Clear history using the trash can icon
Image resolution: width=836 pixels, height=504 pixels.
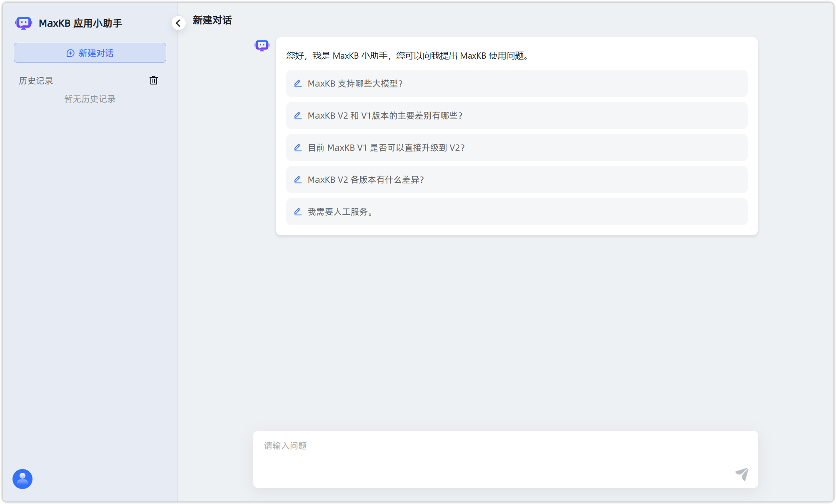pyautogui.click(x=154, y=80)
